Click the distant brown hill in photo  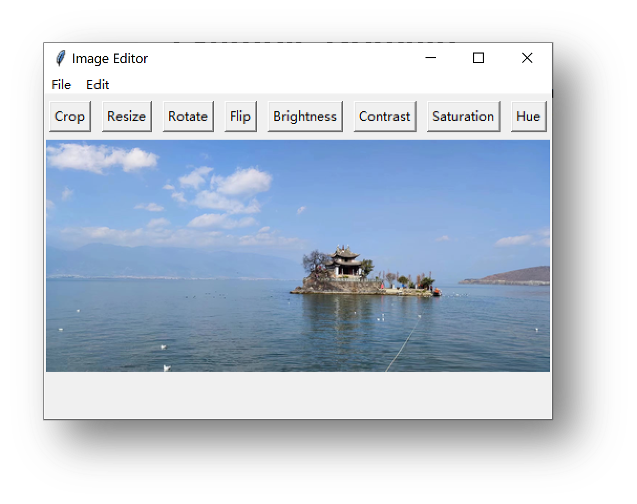pyautogui.click(x=515, y=276)
